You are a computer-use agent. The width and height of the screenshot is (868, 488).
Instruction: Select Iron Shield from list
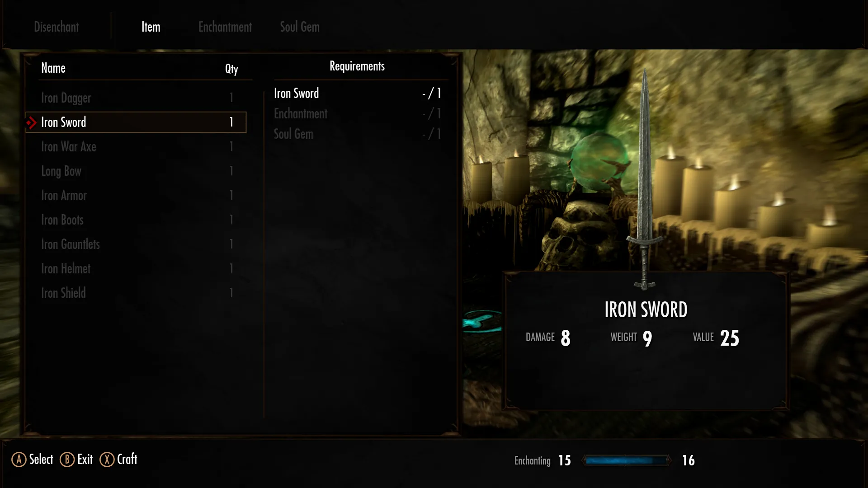[64, 292]
